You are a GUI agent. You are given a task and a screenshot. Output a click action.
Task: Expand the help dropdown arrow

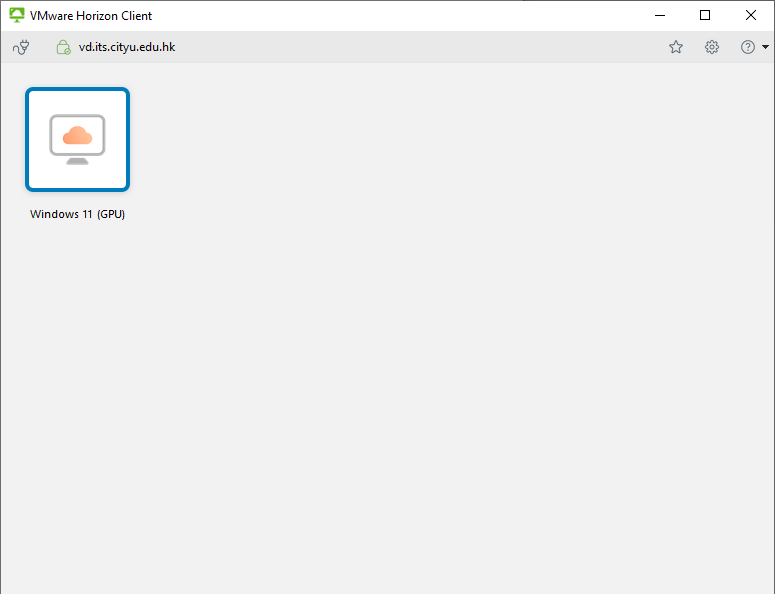point(765,47)
